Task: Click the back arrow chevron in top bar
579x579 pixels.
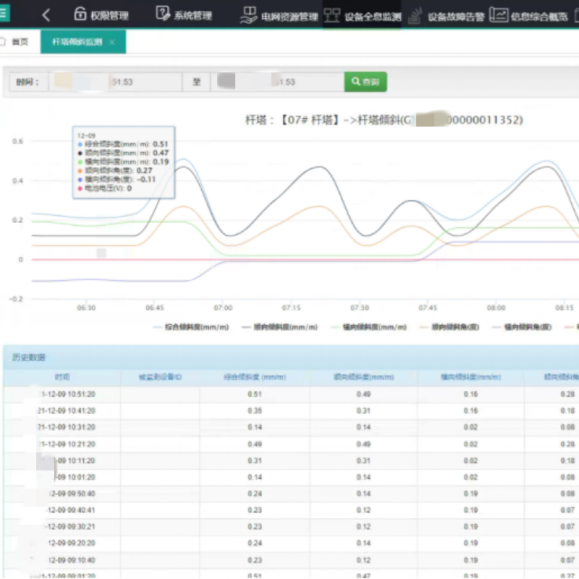Action: click(x=46, y=16)
